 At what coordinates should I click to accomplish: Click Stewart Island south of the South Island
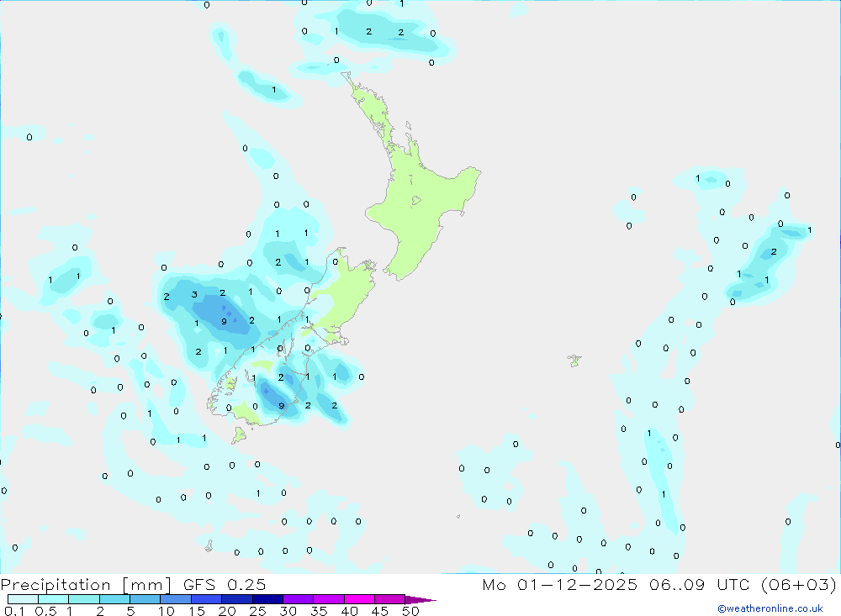point(239,435)
